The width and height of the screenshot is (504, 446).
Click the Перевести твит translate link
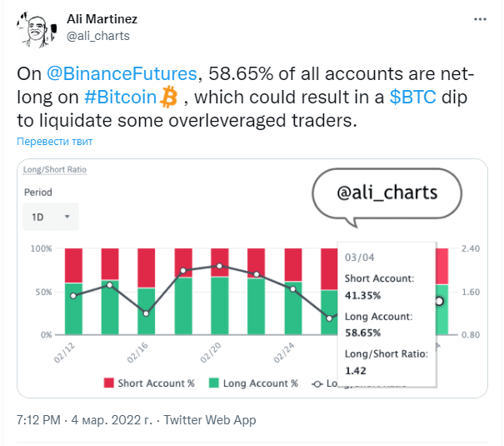[x=55, y=141]
